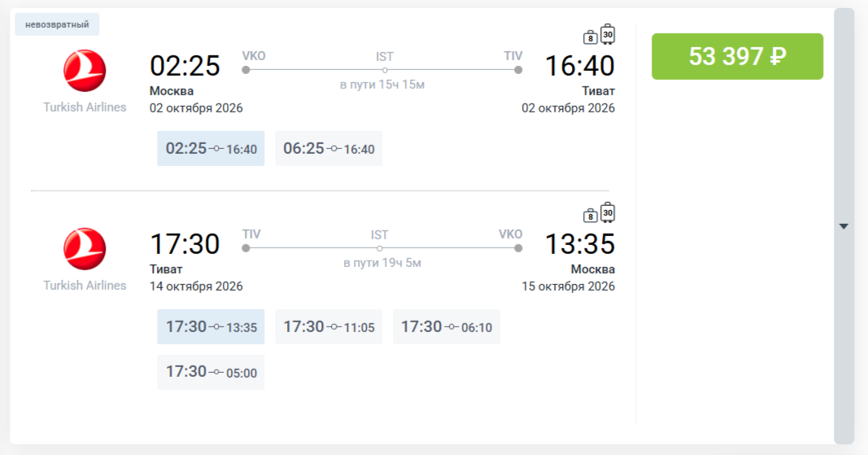Image resolution: width=868 pixels, height=455 pixels.
Task: Click the 53 397 ₽ price button
Action: [x=737, y=56]
